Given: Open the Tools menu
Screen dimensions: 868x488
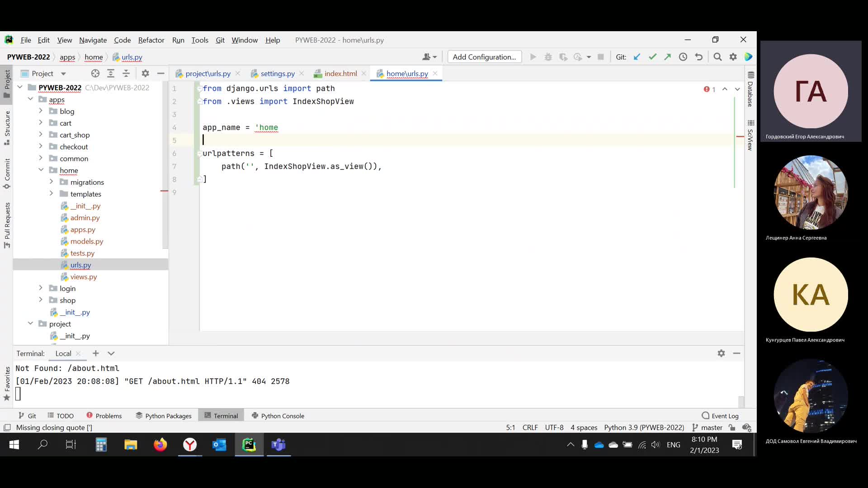Looking at the screenshot, I should tap(200, 40).
